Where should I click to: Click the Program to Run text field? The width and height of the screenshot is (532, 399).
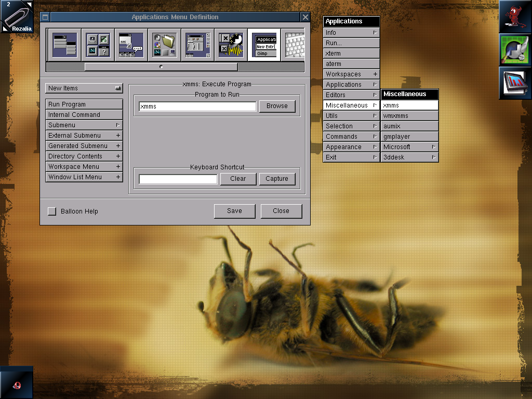197,107
